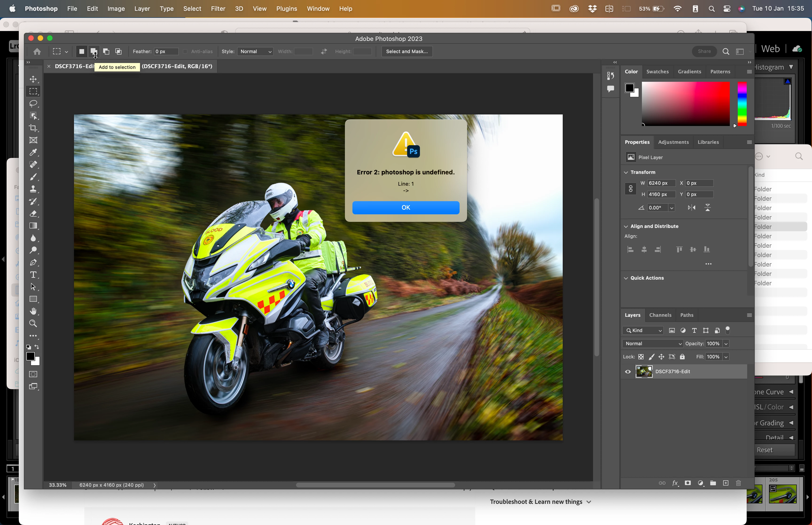Switch to the Channels tab
The image size is (812, 525).
(x=660, y=315)
